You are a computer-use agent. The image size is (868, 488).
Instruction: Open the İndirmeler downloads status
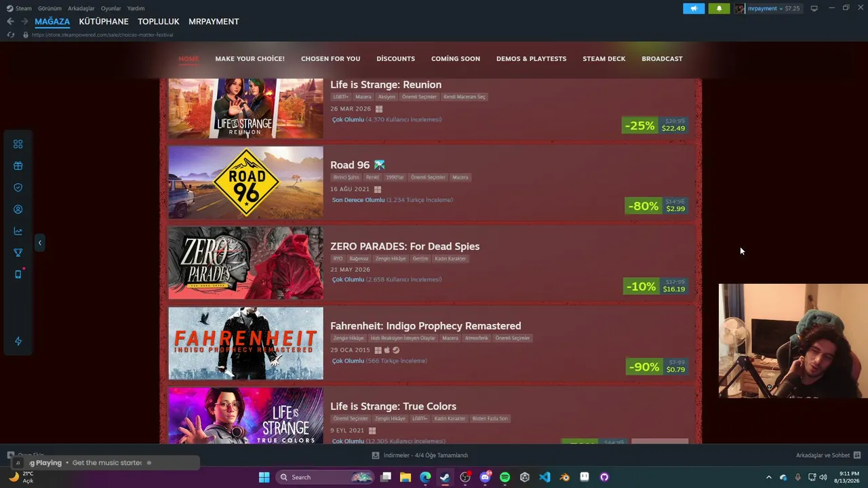(420, 455)
